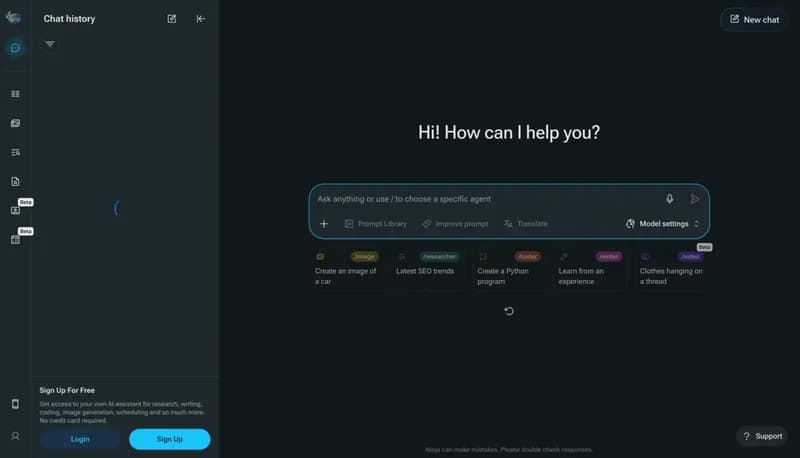Image resolution: width=800 pixels, height=458 pixels.
Task: Select the Create a Python program suggestion
Action: [x=509, y=269]
